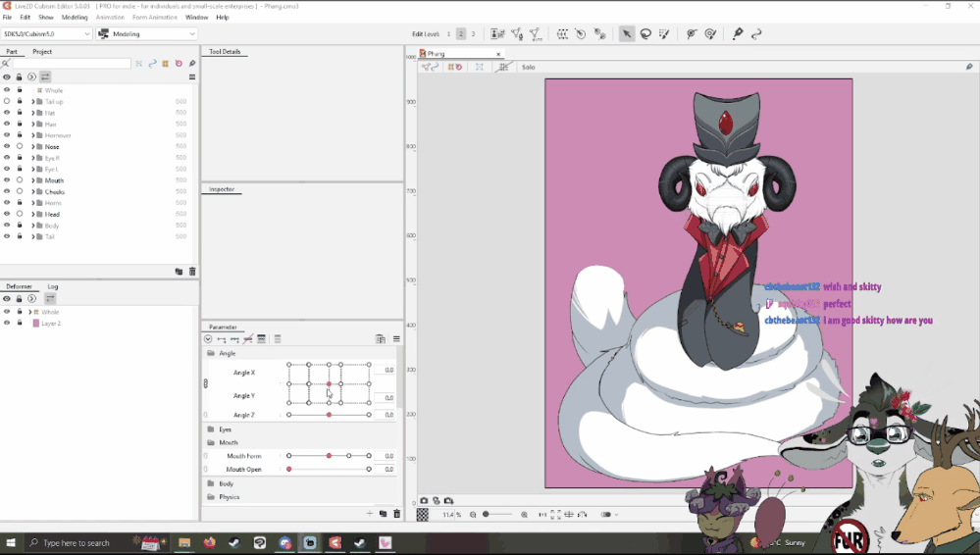
Task: Create new part folder in Part panel
Action: [x=179, y=272]
